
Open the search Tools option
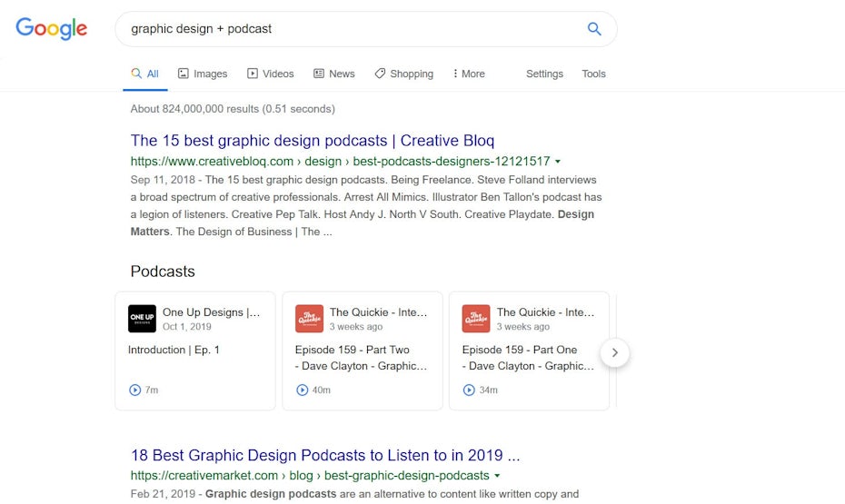(x=593, y=74)
